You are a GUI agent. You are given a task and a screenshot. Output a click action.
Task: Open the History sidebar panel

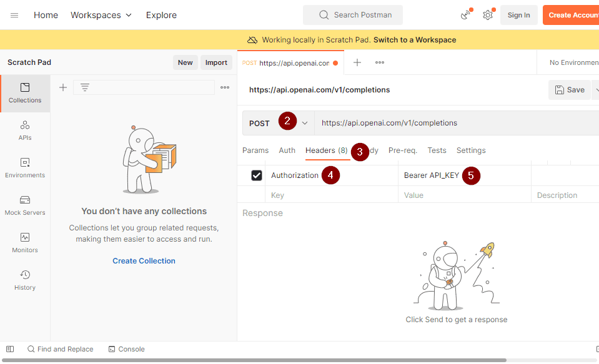[25, 280]
